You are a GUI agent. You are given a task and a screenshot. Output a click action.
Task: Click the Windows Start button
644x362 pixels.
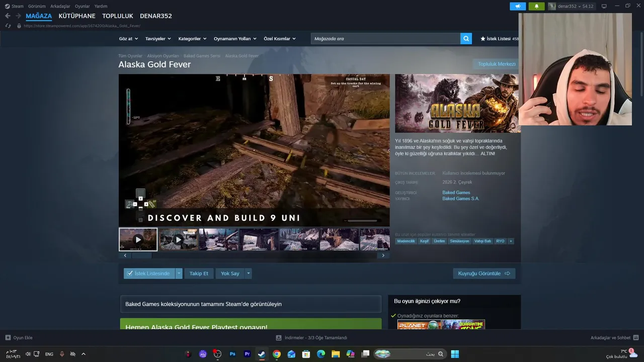click(x=455, y=354)
